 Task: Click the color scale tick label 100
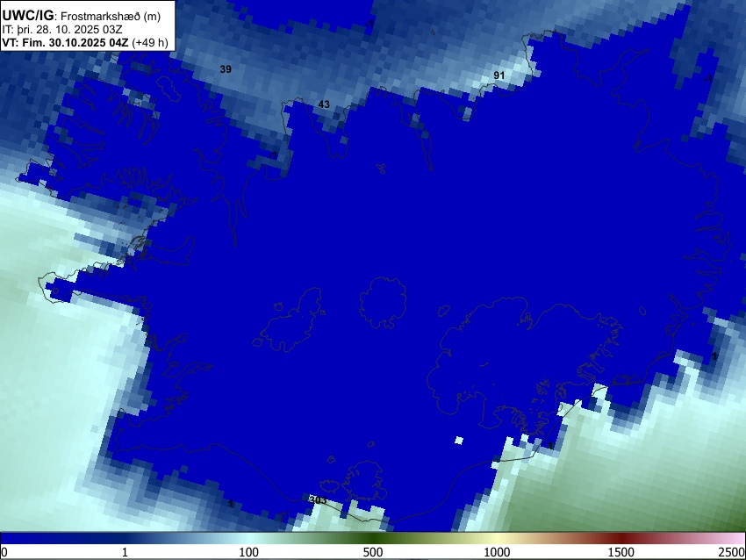point(249,552)
